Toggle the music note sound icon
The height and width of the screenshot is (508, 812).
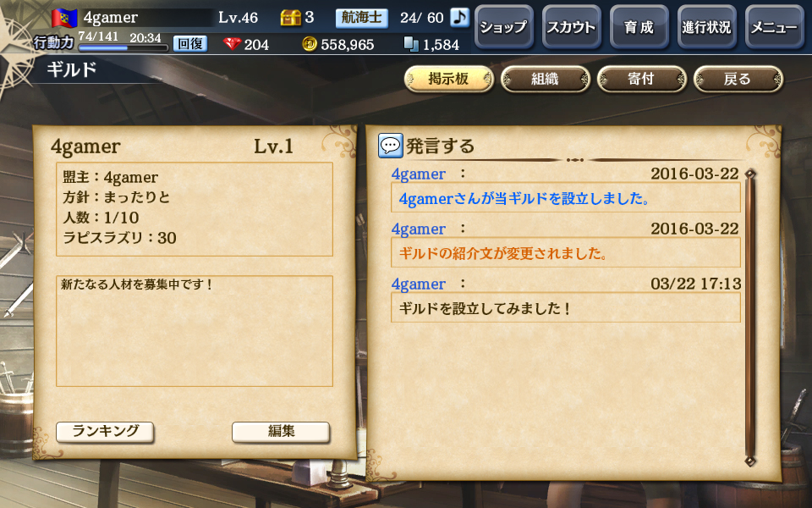[459, 17]
